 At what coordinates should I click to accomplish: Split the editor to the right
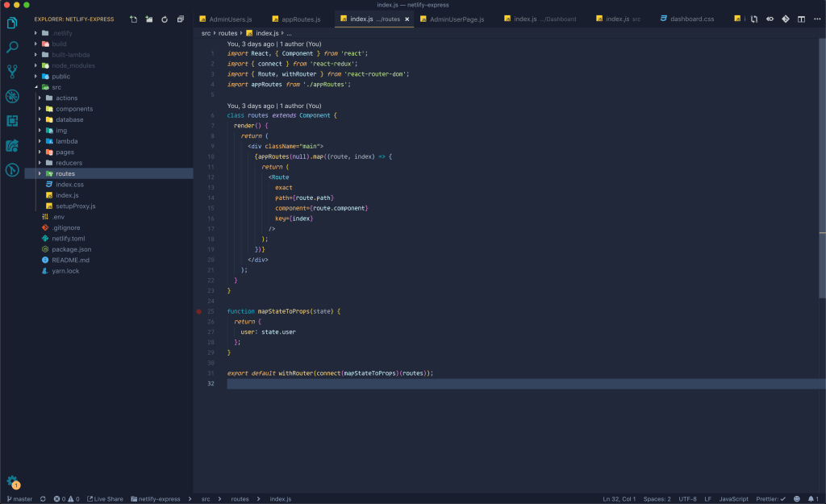[x=801, y=19]
